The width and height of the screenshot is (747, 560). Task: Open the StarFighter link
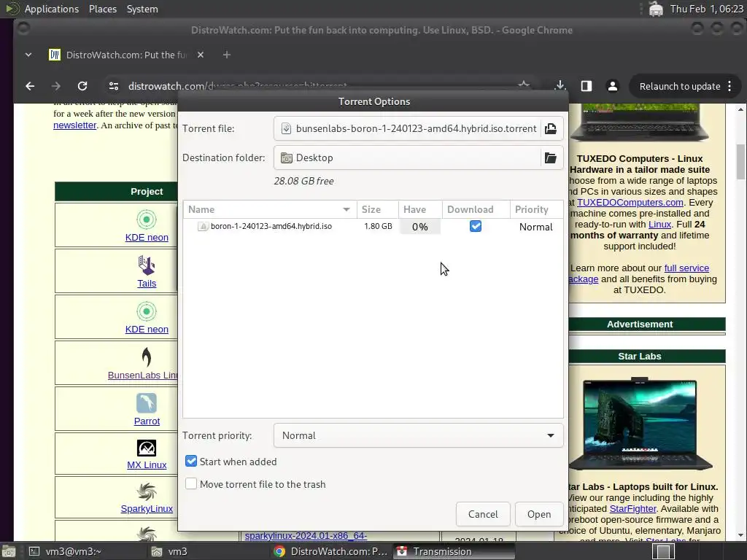coord(633,508)
